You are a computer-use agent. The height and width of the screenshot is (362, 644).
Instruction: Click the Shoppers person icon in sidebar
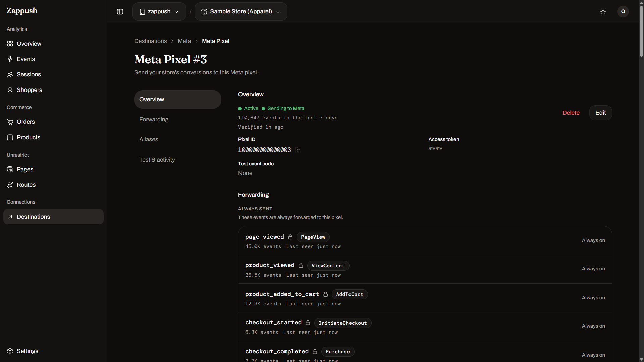pyautogui.click(x=10, y=90)
